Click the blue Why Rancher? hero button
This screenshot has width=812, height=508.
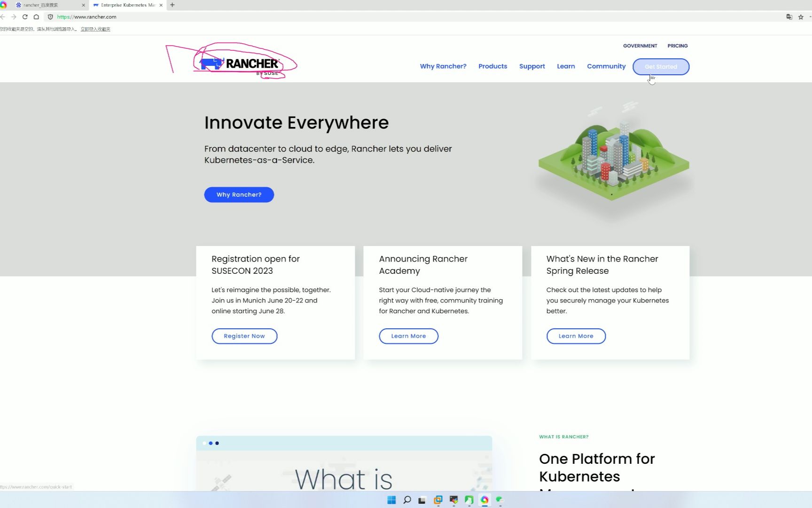point(239,195)
